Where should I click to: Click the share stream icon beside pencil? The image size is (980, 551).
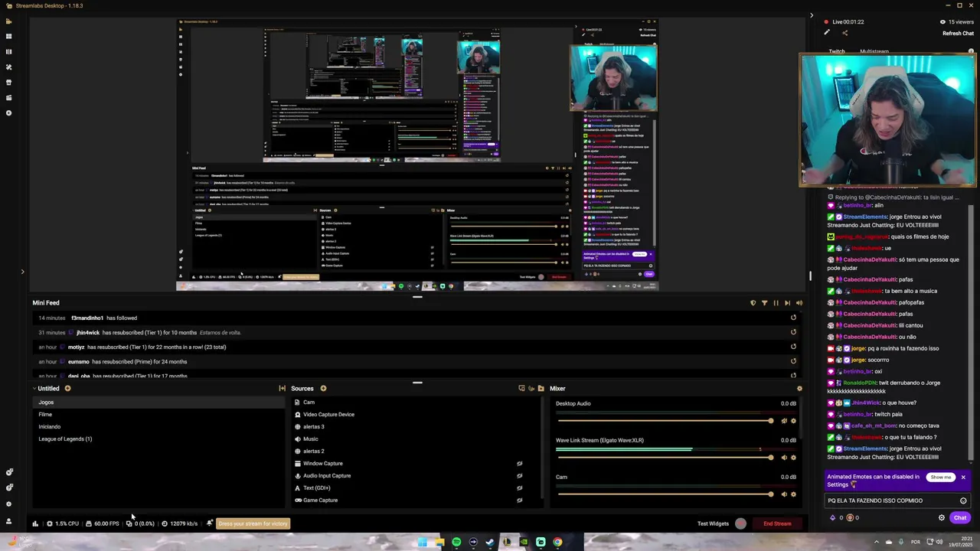pos(844,33)
